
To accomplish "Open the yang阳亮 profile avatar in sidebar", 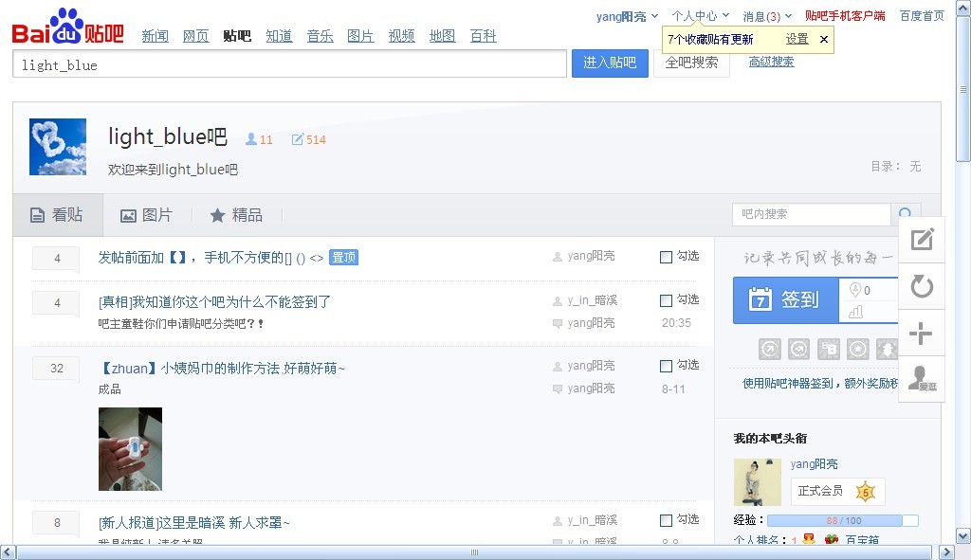I will (758, 481).
